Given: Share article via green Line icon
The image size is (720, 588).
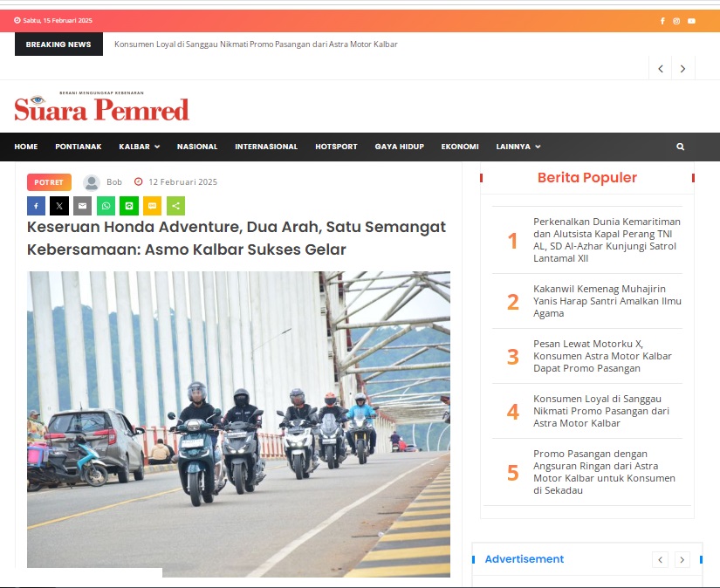Looking at the screenshot, I should pos(129,206).
